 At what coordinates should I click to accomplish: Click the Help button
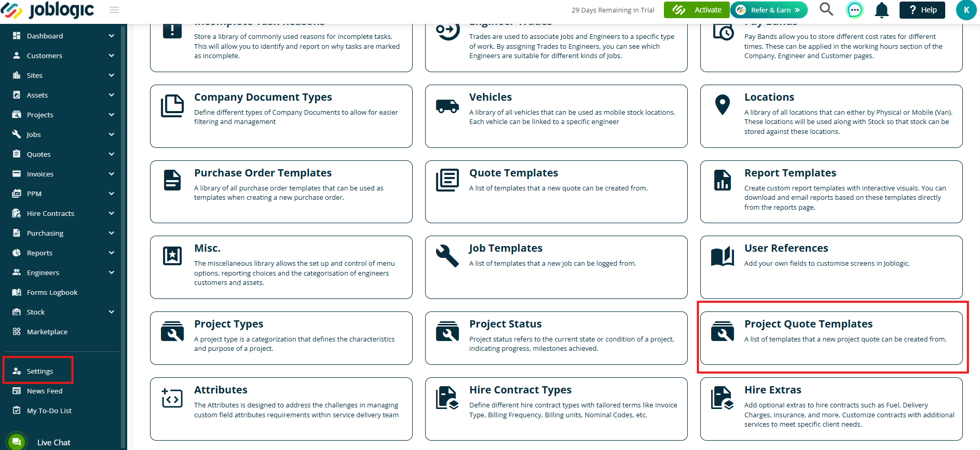[922, 10]
